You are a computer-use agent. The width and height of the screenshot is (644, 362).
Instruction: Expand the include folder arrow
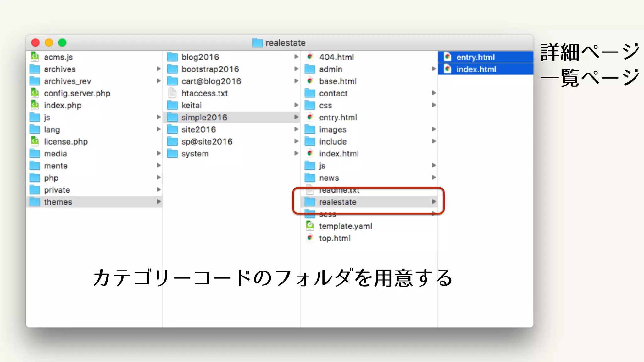(x=434, y=141)
